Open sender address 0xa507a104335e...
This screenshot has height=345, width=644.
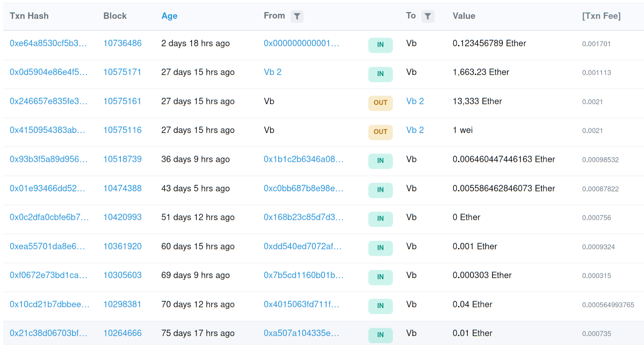tap(301, 333)
